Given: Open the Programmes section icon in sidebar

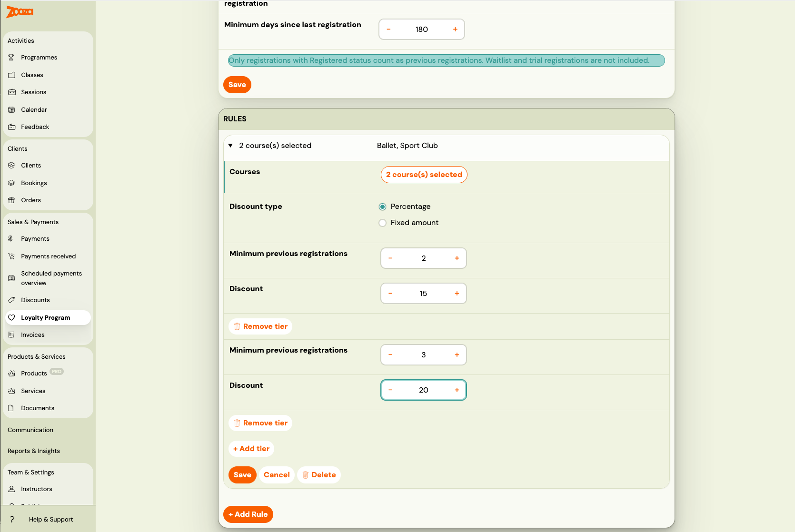Looking at the screenshot, I should [x=12, y=57].
